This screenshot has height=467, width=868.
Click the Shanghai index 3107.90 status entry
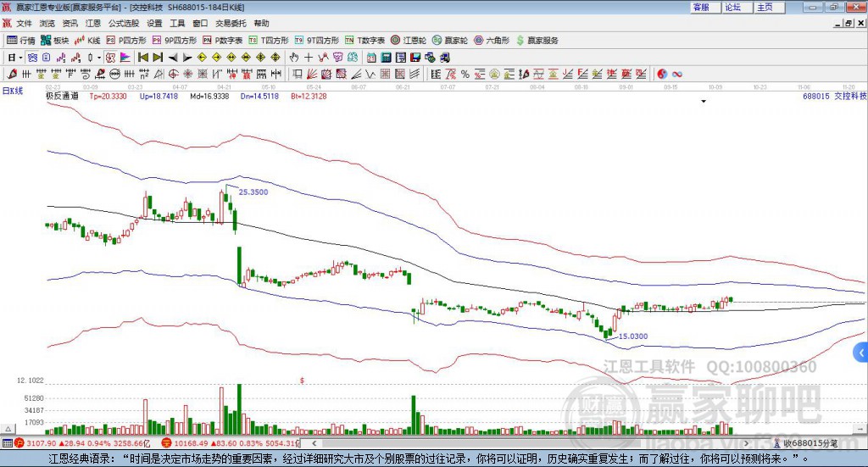coord(82,443)
